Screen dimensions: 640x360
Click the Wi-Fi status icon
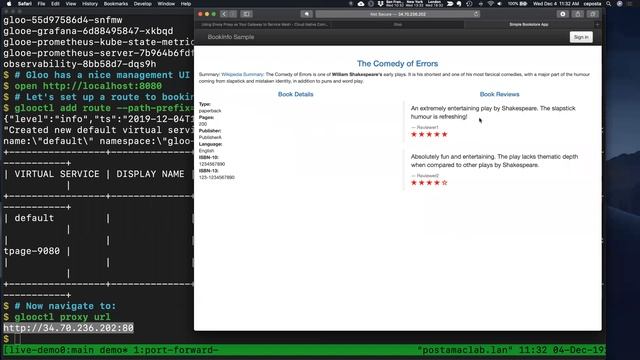(x=490, y=4)
